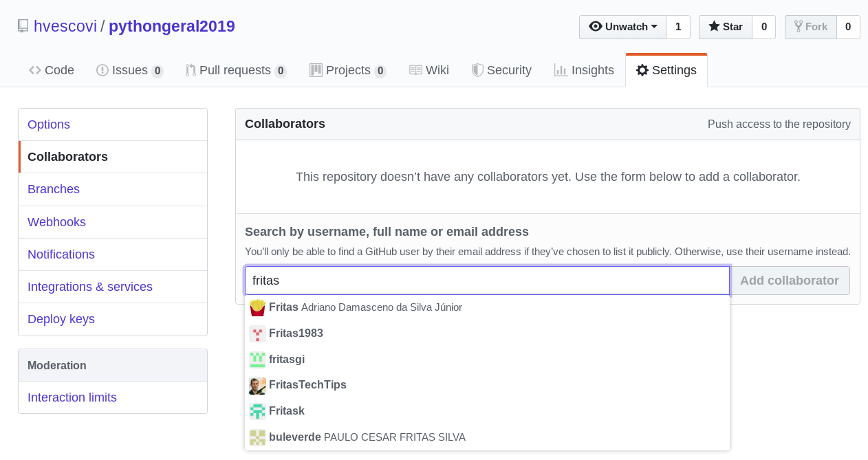Open Notifications settings
This screenshot has width=868, height=460.
click(x=113, y=254)
